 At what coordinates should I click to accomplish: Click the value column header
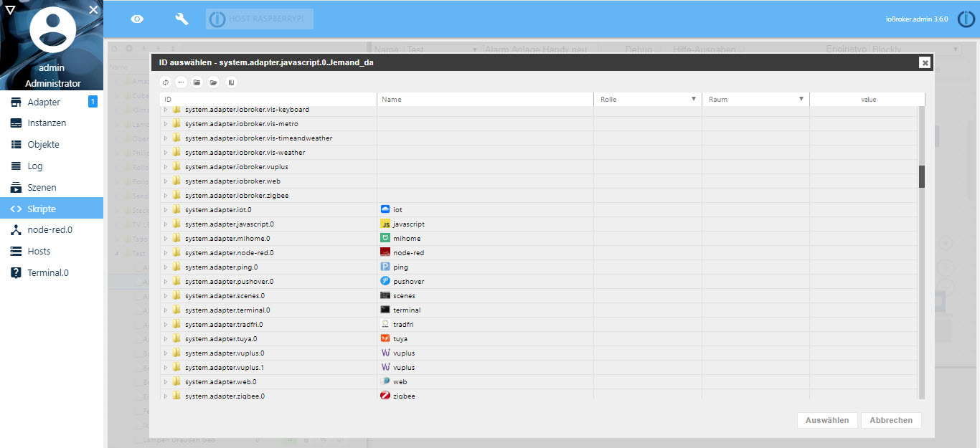868,100
